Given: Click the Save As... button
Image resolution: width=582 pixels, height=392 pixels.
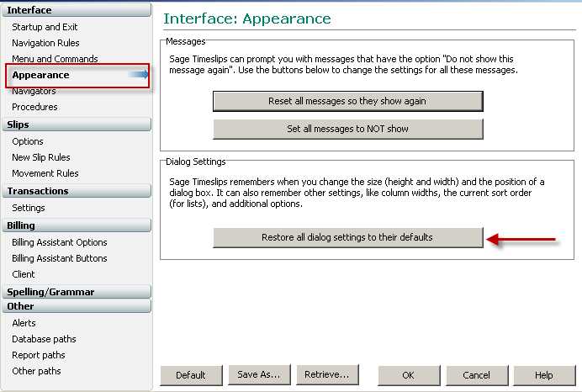Looking at the screenshot, I should (x=259, y=375).
